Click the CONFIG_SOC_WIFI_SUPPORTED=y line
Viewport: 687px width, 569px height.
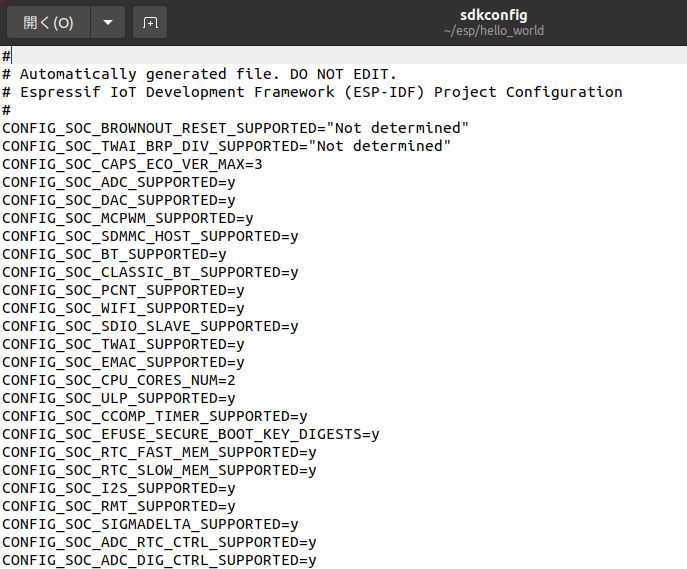[123, 308]
